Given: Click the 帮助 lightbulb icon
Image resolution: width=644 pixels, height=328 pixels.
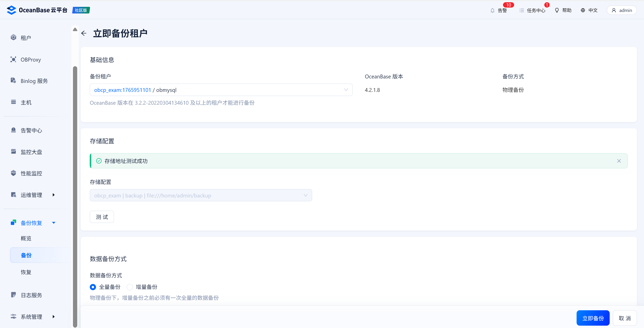Looking at the screenshot, I should [557, 10].
